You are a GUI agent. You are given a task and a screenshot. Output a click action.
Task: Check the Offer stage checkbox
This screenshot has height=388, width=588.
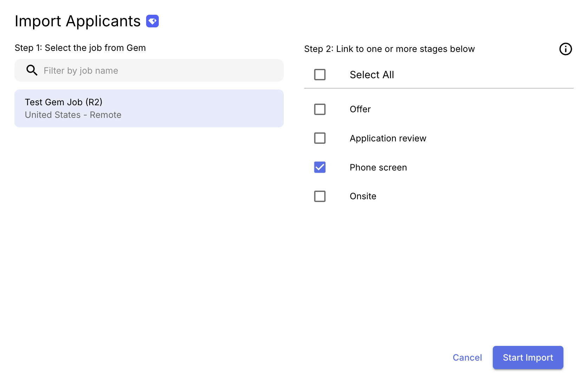[320, 109]
